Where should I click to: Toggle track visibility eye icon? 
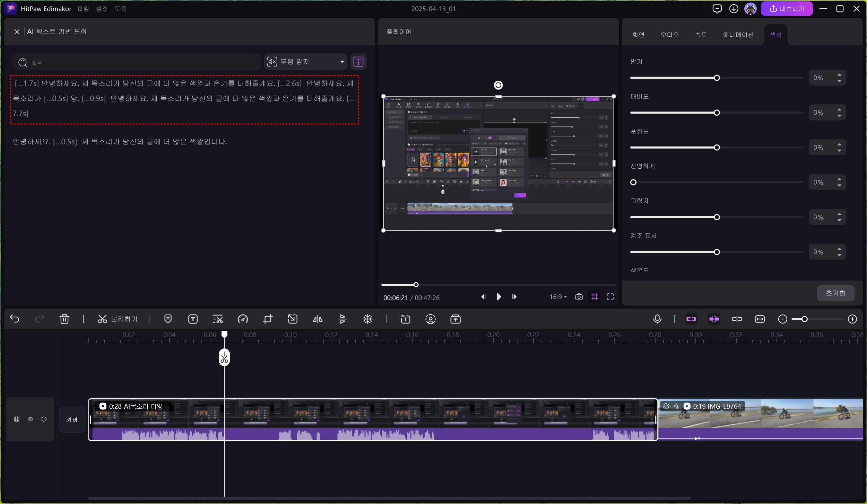pyautogui.click(x=31, y=419)
